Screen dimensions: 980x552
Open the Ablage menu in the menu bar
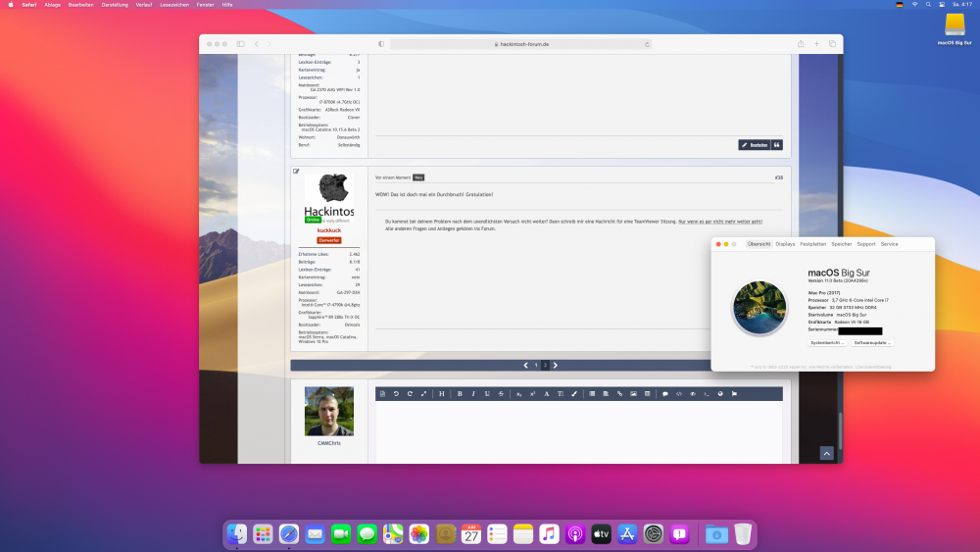click(53, 4)
